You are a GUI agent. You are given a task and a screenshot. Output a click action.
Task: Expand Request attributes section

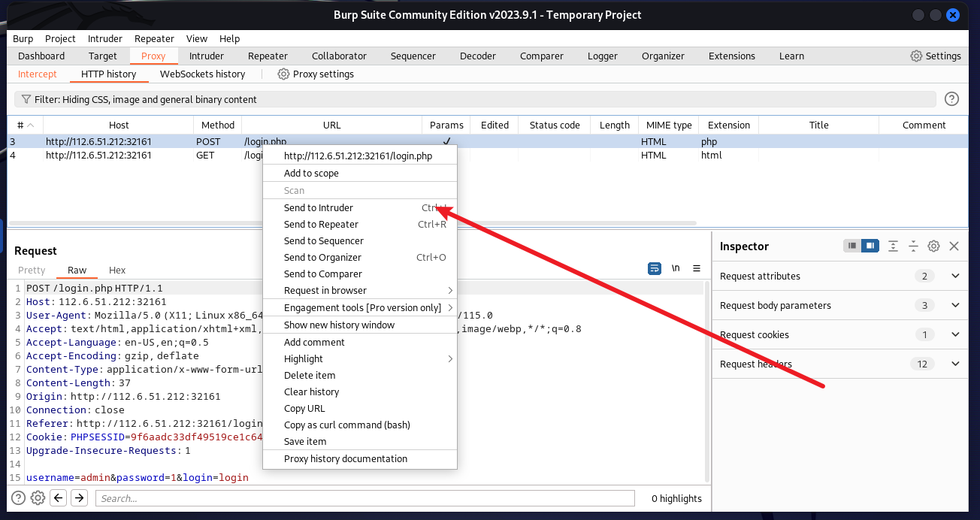(955, 276)
